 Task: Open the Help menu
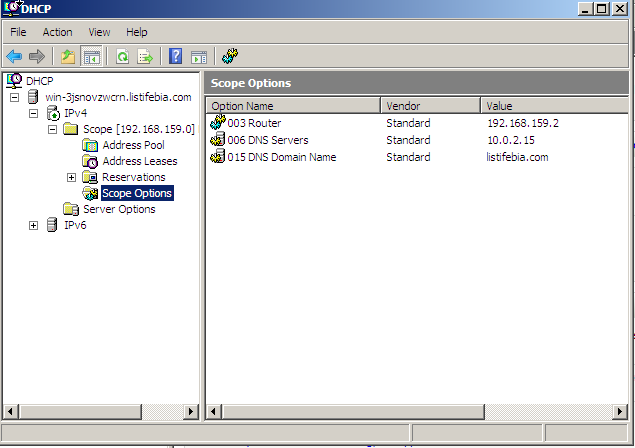coord(136,32)
